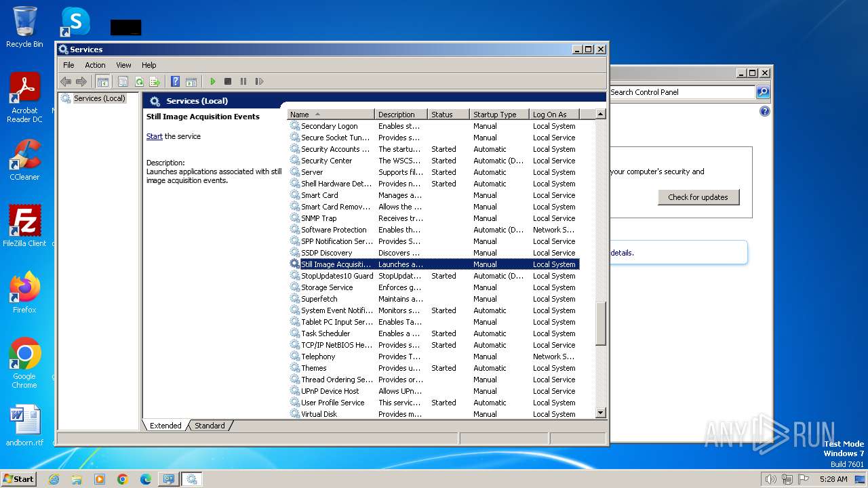The height and width of the screenshot is (488, 868).
Task: Select the TCP/IP NetBIOS Helper row
Action: 434,345
